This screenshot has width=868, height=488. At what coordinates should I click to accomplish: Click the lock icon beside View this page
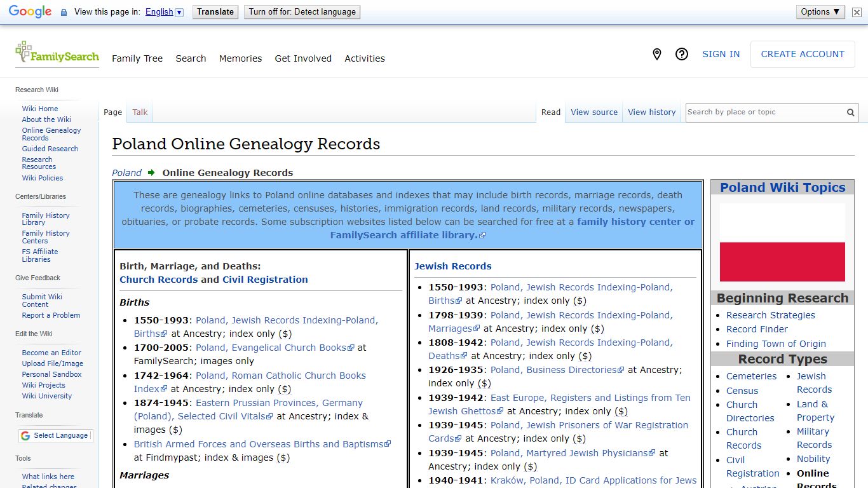[64, 12]
